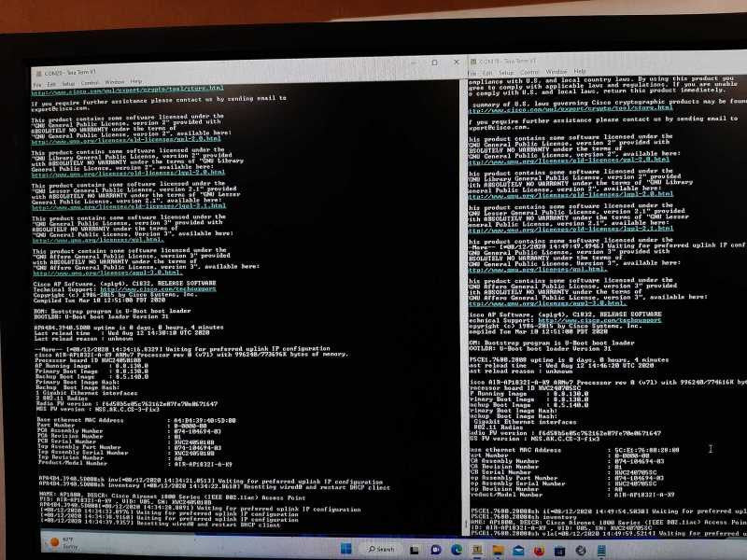Open cisco.com/techsupport link in left window
The image size is (747, 560).
[x=158, y=289]
